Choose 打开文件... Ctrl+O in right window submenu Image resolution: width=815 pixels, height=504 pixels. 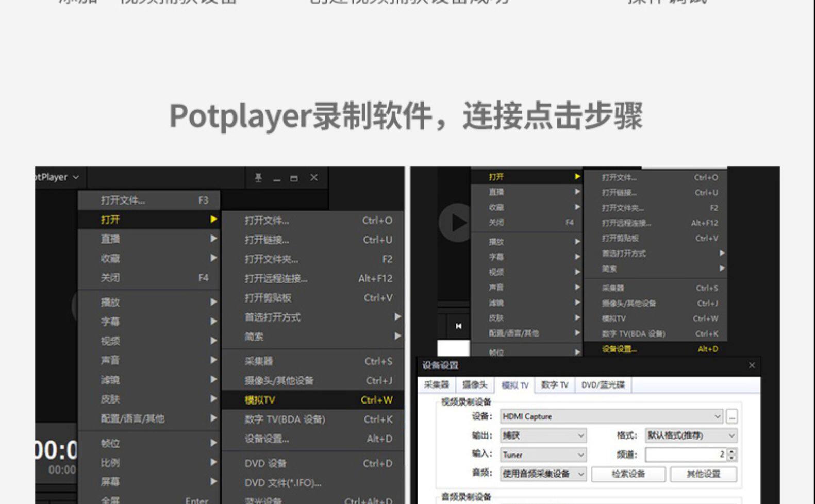pos(656,177)
